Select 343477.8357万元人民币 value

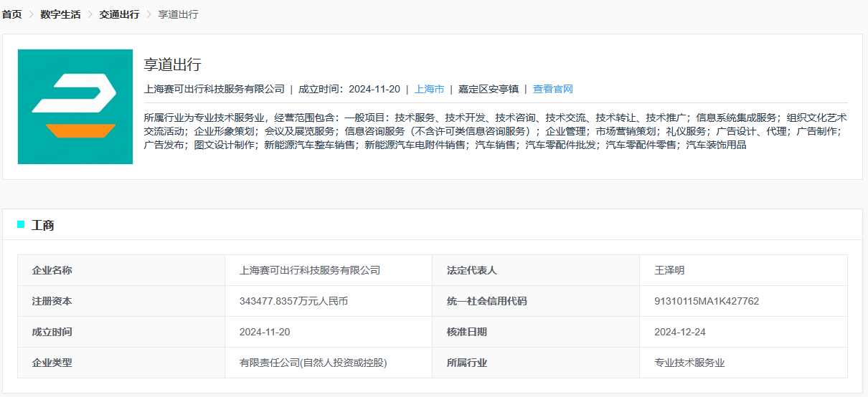[x=293, y=302]
